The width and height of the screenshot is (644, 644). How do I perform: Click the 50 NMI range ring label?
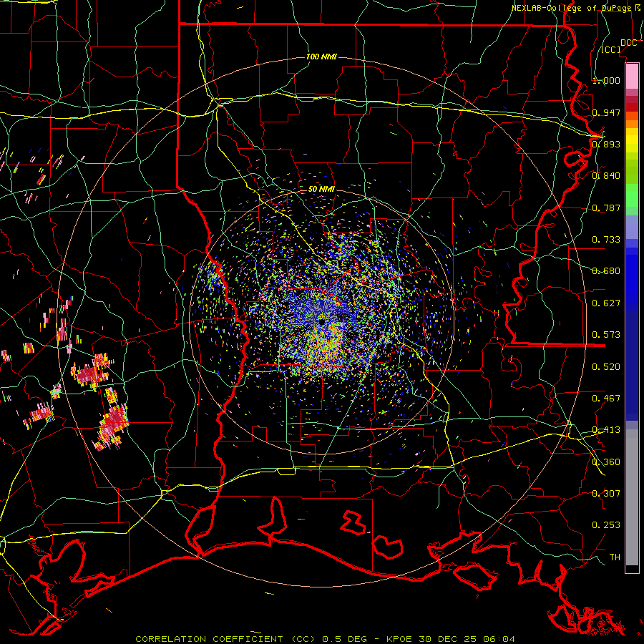coord(321,190)
